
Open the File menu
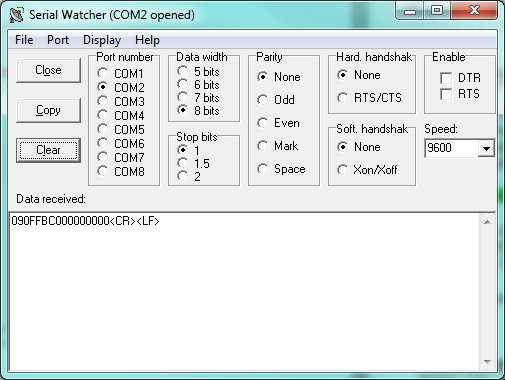24,40
